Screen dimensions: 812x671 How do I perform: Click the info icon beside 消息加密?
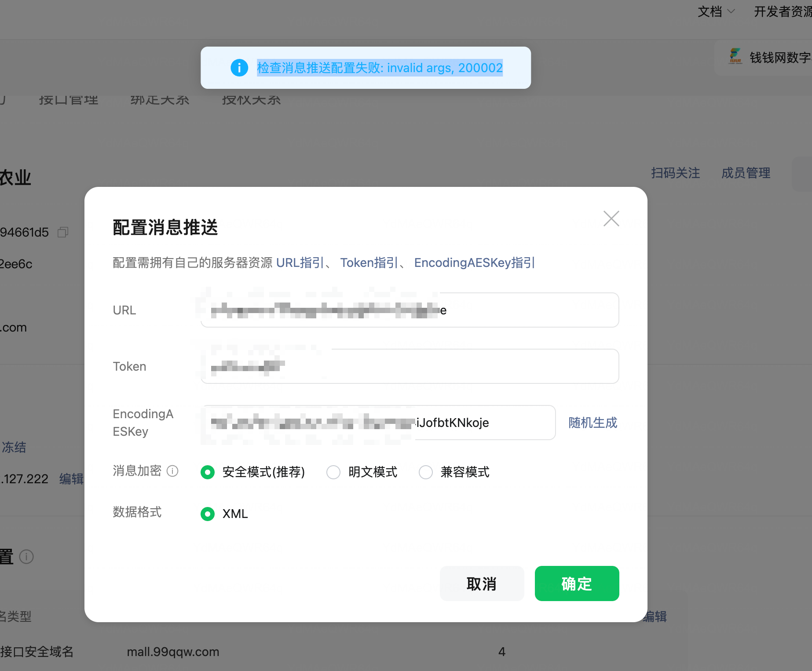173,471
